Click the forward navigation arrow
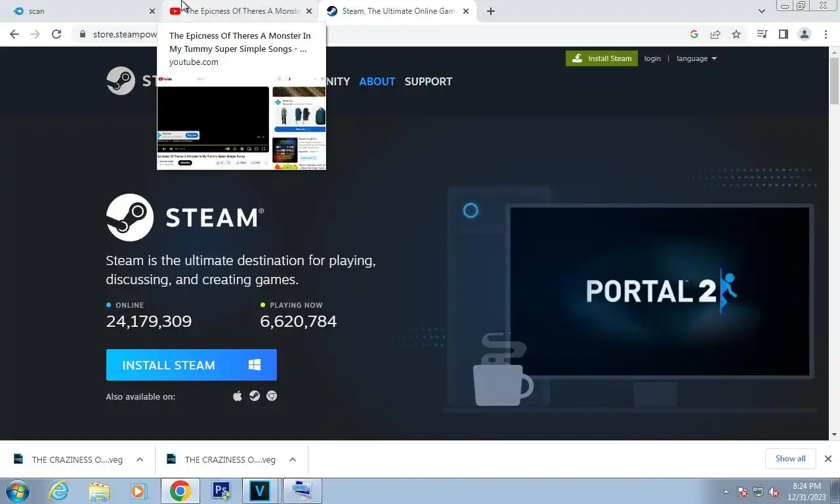This screenshot has width=840, height=504. pyautogui.click(x=35, y=35)
